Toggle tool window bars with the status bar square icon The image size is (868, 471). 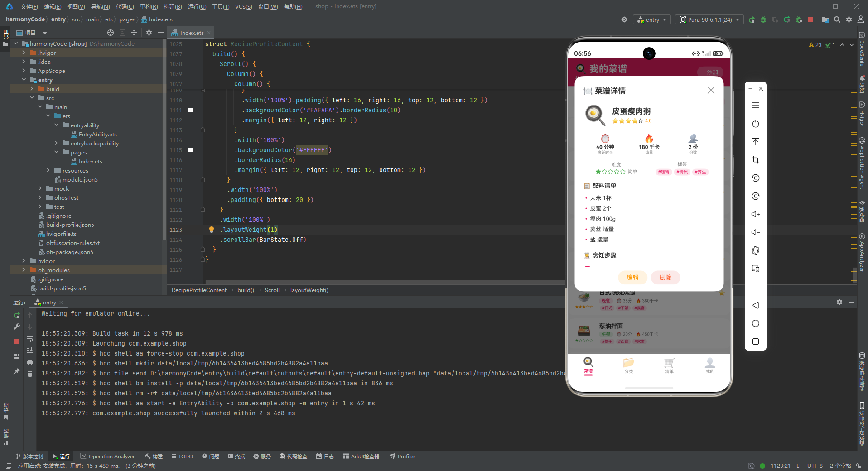tap(8, 466)
